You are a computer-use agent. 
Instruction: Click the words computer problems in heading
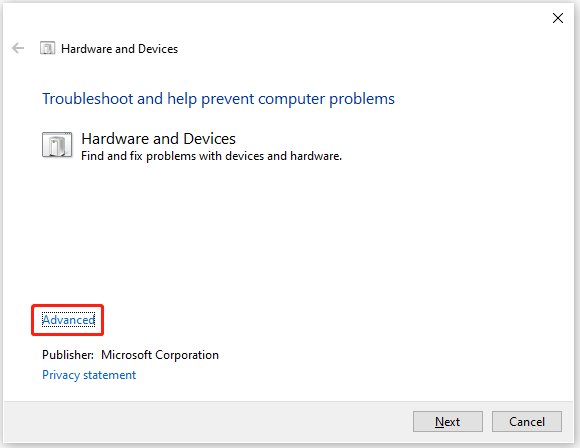click(326, 99)
